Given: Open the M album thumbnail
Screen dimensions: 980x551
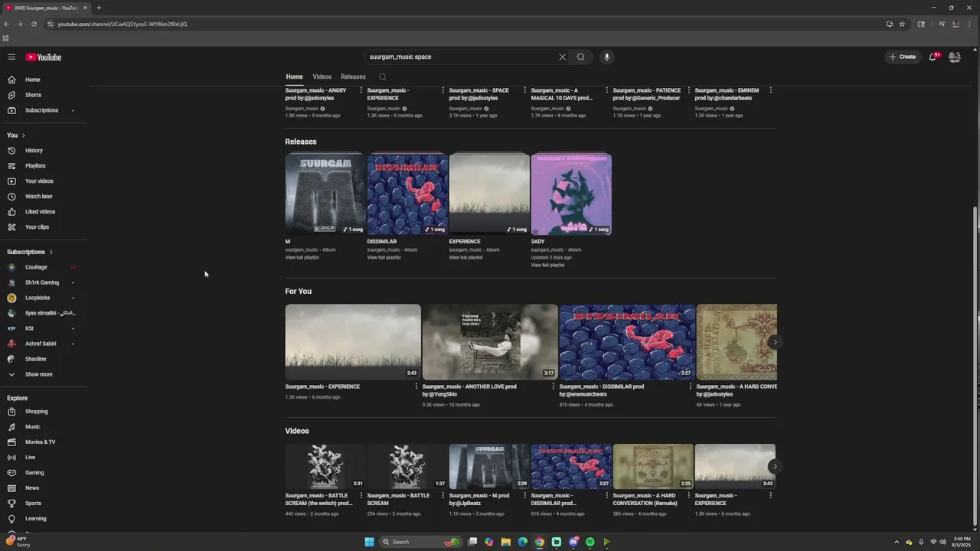Looking at the screenshot, I should [325, 194].
